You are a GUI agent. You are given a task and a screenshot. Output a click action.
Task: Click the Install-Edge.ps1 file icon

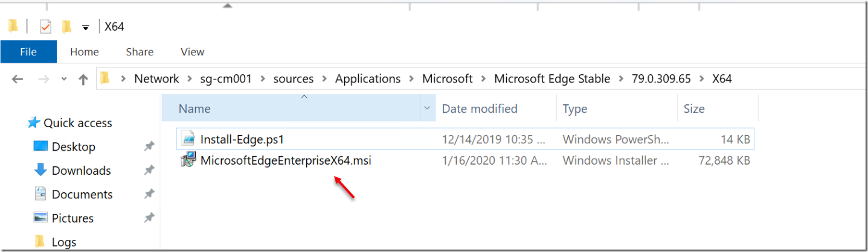pos(189,140)
